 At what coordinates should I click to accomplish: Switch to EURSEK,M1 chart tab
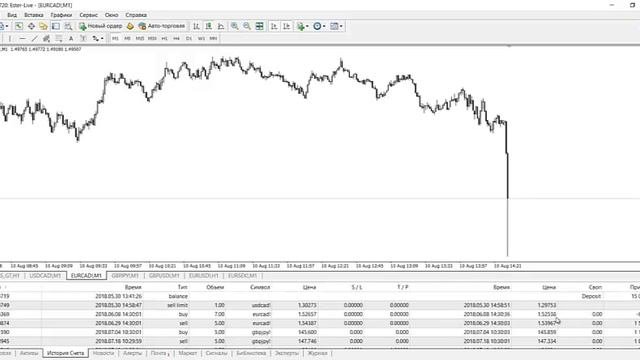click(242, 276)
